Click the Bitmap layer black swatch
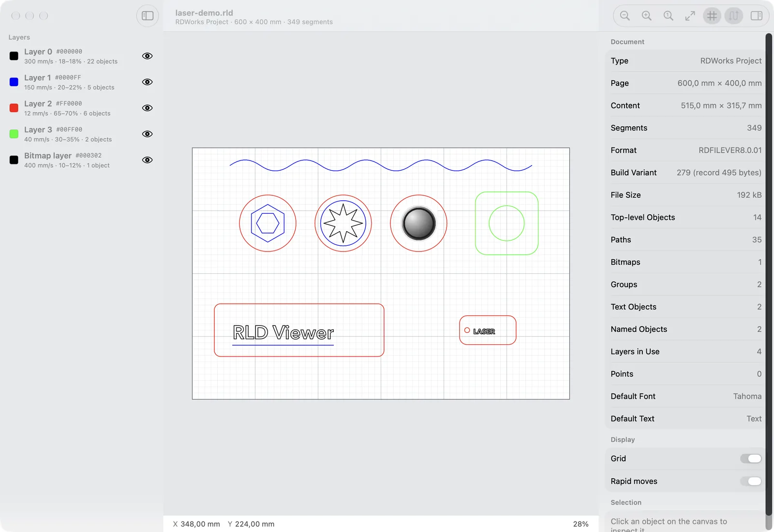Viewport: 774px width, 532px height. [14, 160]
